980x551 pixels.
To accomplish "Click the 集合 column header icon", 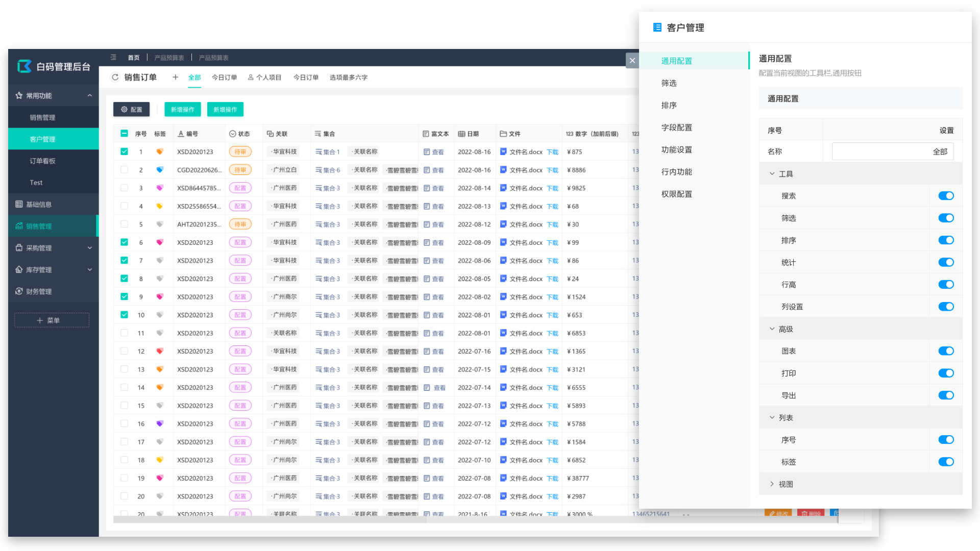I will click(x=318, y=134).
